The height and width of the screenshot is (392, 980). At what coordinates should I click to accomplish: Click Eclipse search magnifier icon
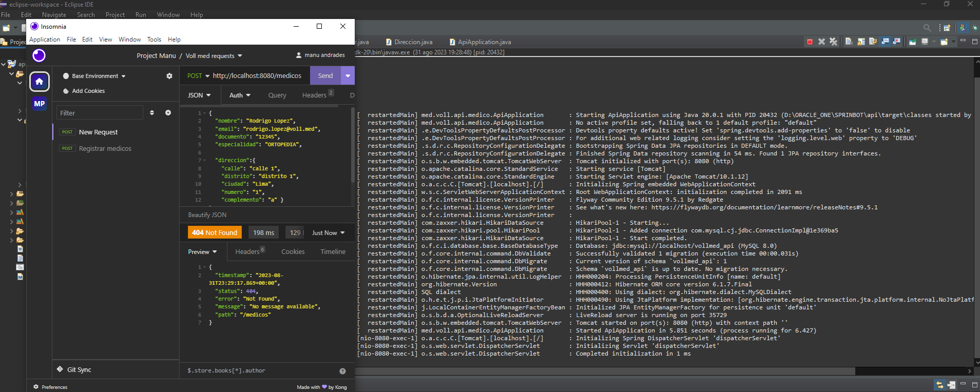927,28
